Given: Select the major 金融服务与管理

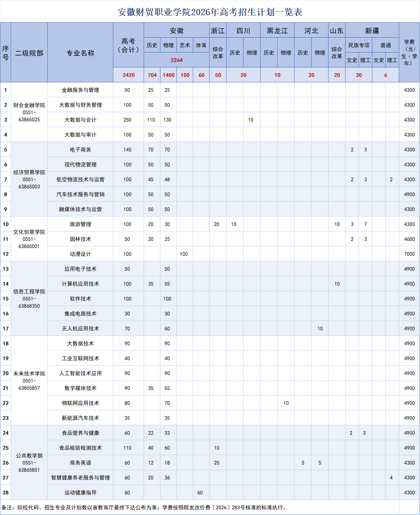Looking at the screenshot, I should coord(80,90).
